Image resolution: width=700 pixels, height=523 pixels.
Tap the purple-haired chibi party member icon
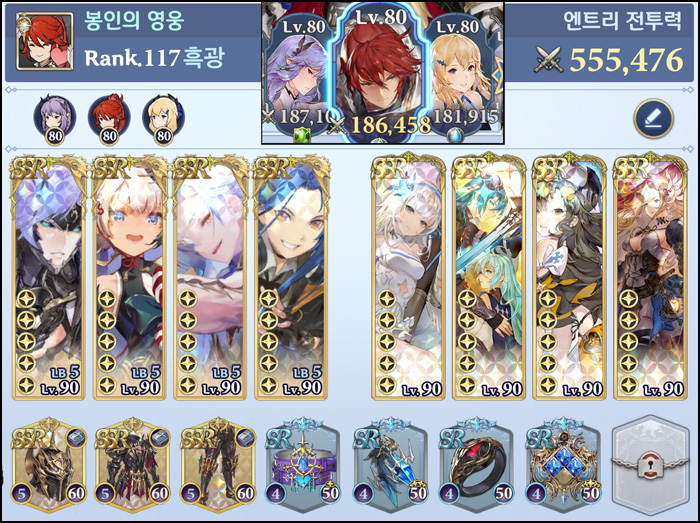[54, 120]
